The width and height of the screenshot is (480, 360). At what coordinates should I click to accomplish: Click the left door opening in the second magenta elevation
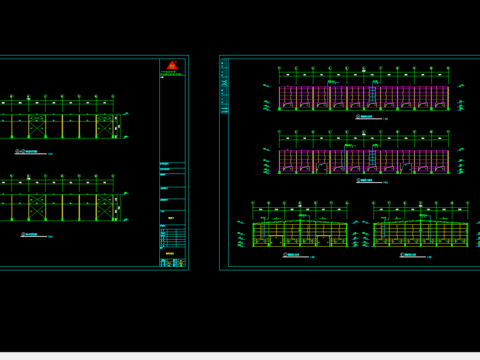322,168
